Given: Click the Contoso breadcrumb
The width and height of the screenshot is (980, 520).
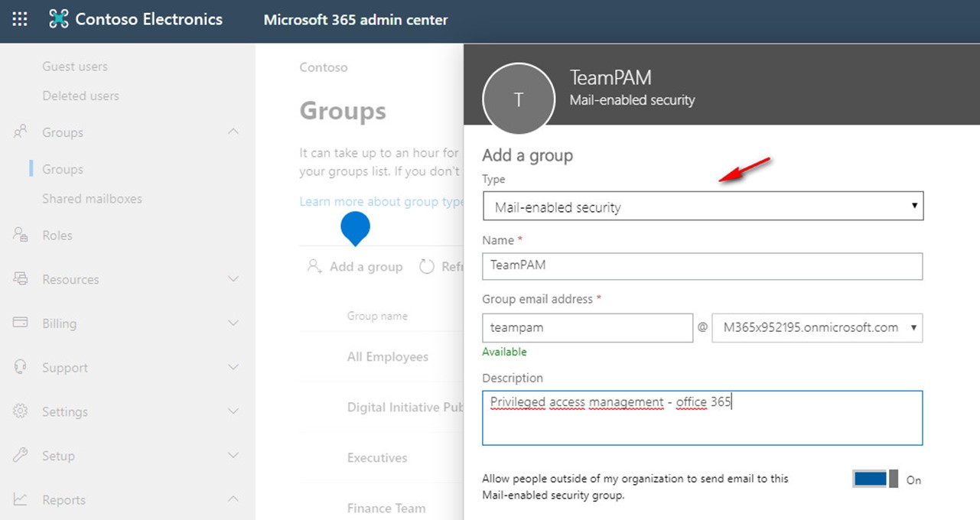Looking at the screenshot, I should pos(324,67).
